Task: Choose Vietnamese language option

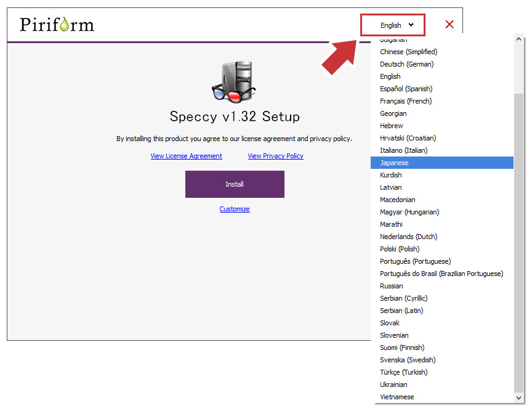Action: [442, 397]
